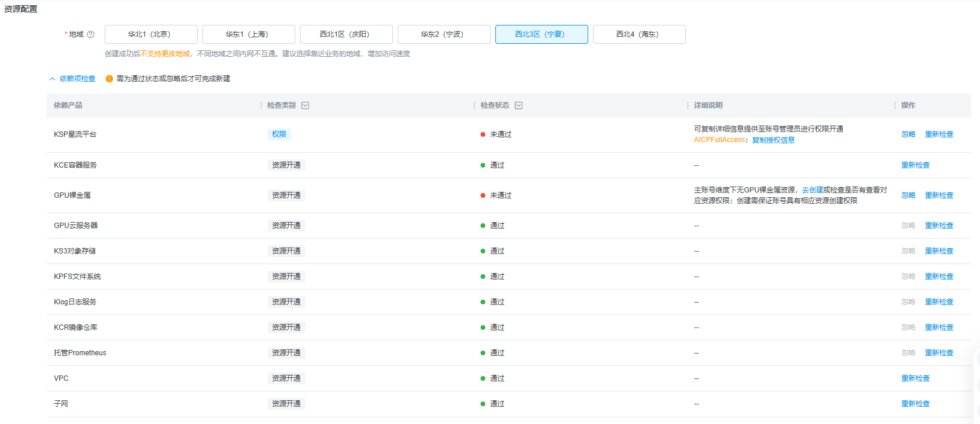980x424 pixels.
Task: Rerun check for KS3对象存储
Action: click(939, 251)
